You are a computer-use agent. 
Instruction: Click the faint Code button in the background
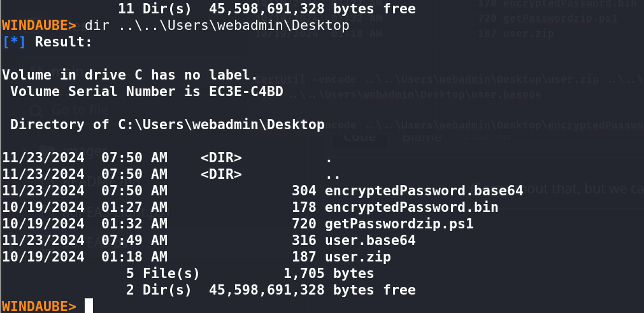pos(360,137)
